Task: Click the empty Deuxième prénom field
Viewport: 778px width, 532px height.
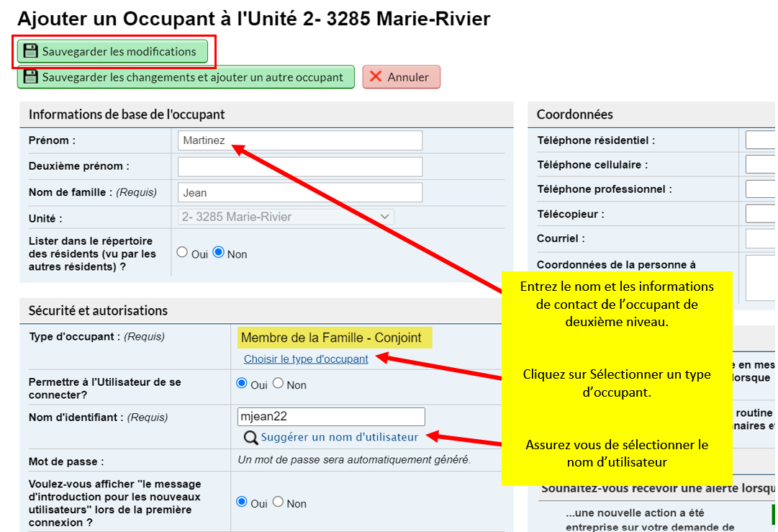Action: tap(299, 167)
